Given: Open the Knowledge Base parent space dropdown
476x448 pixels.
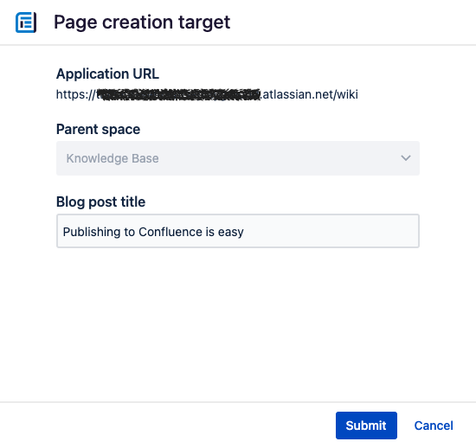Looking at the screenshot, I should tap(238, 158).
